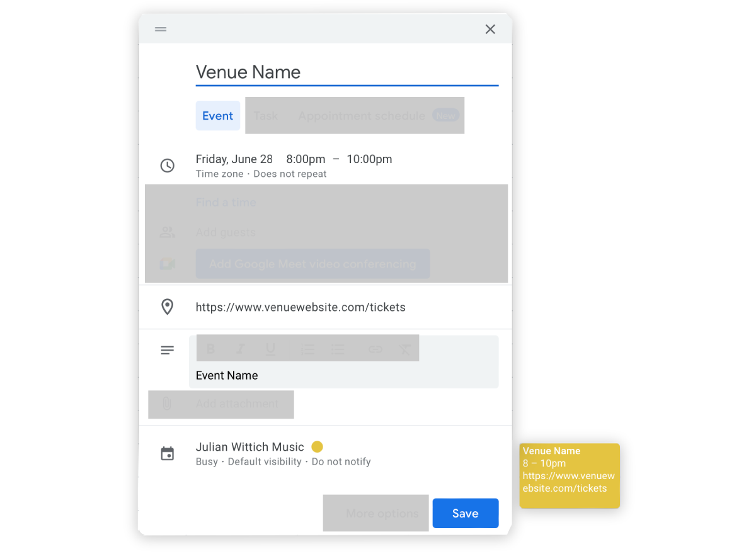Change the yellow event color swatch
The height and width of the screenshot is (559, 756).
(x=317, y=446)
